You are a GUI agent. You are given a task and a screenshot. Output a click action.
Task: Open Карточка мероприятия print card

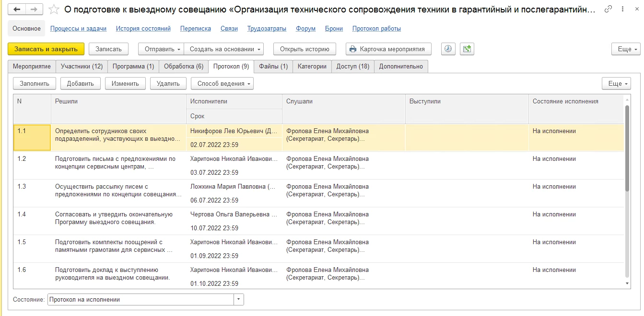(x=388, y=49)
